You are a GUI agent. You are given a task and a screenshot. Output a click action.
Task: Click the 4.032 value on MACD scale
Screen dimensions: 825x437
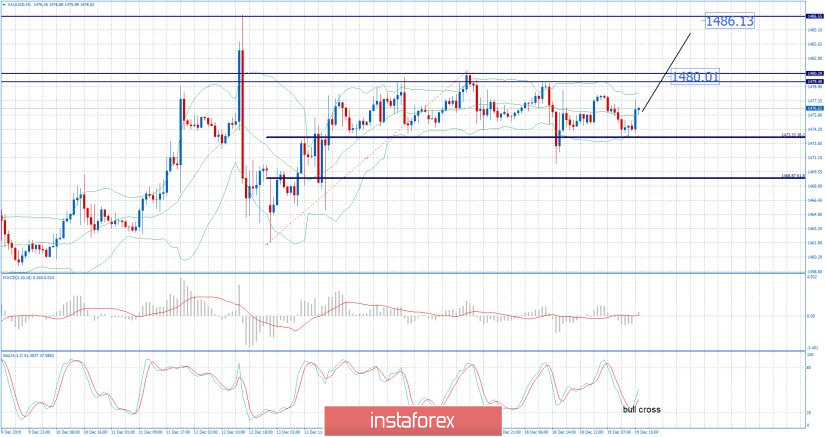click(813, 277)
